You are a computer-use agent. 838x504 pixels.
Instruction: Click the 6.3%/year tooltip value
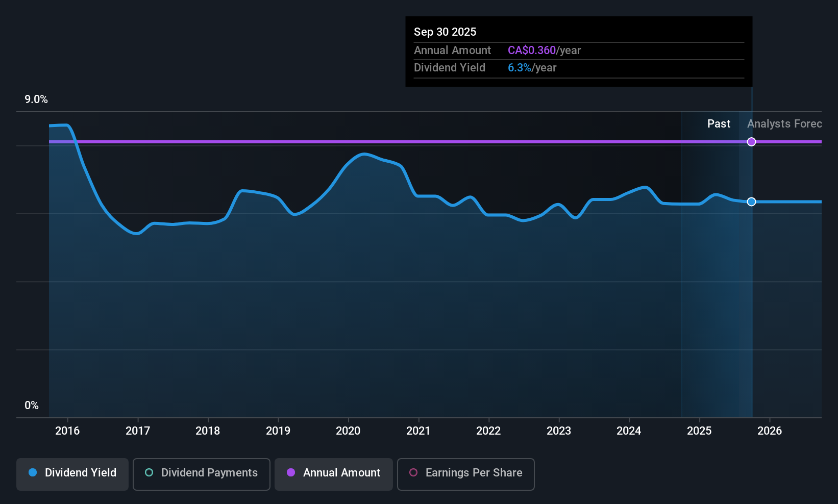coord(532,68)
